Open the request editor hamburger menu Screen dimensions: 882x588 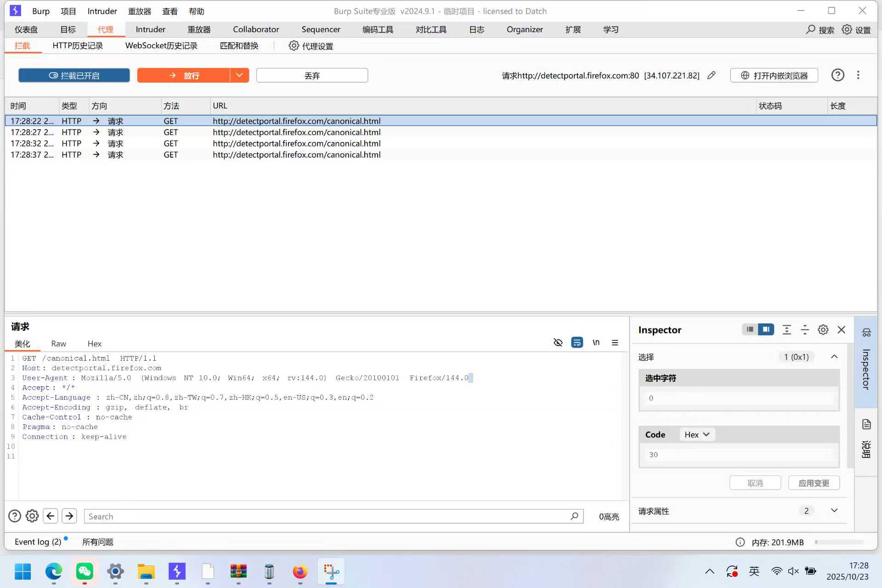coord(615,343)
